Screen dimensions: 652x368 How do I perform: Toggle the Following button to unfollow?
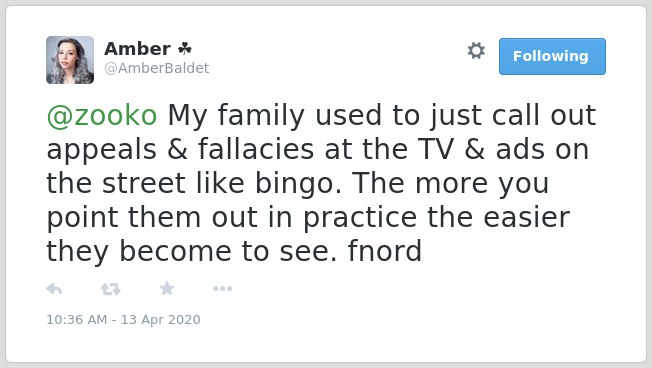(x=552, y=56)
